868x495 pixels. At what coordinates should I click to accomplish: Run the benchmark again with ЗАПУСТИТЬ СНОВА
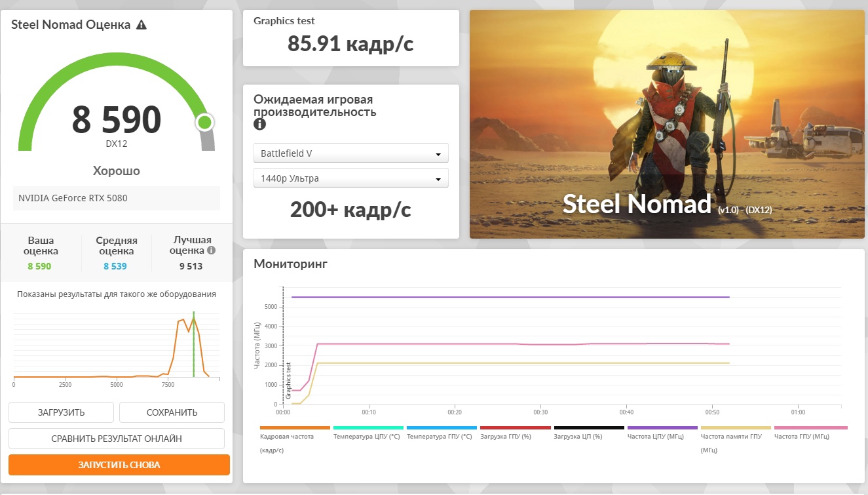(x=119, y=465)
